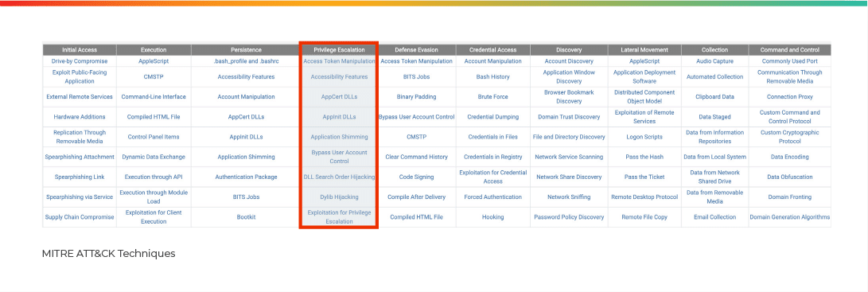Open Account Manipulation in Persistence column
Image resolution: width=868 pixels, height=292 pixels.
[247, 96]
